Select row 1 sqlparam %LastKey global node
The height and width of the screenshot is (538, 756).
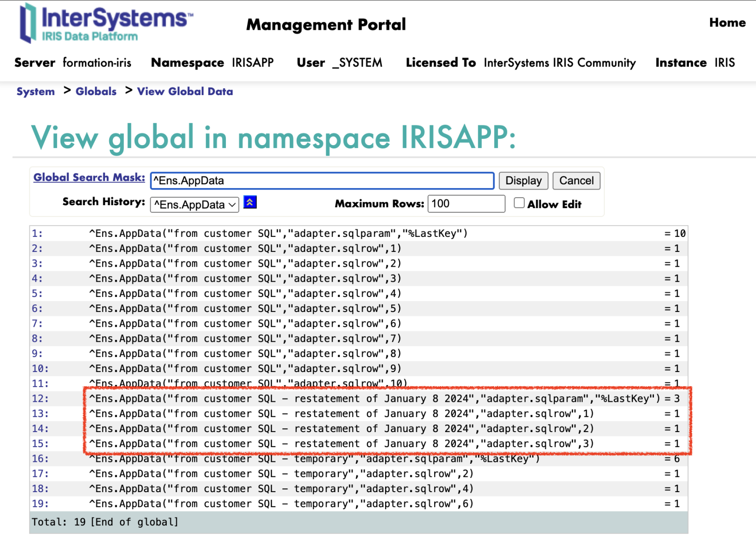pos(278,234)
